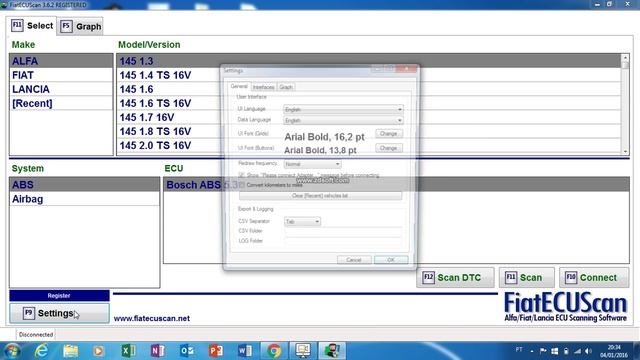The image size is (640, 360).
Task: Select model 145 1.4 TS 16V
Action: pyautogui.click(x=369, y=75)
